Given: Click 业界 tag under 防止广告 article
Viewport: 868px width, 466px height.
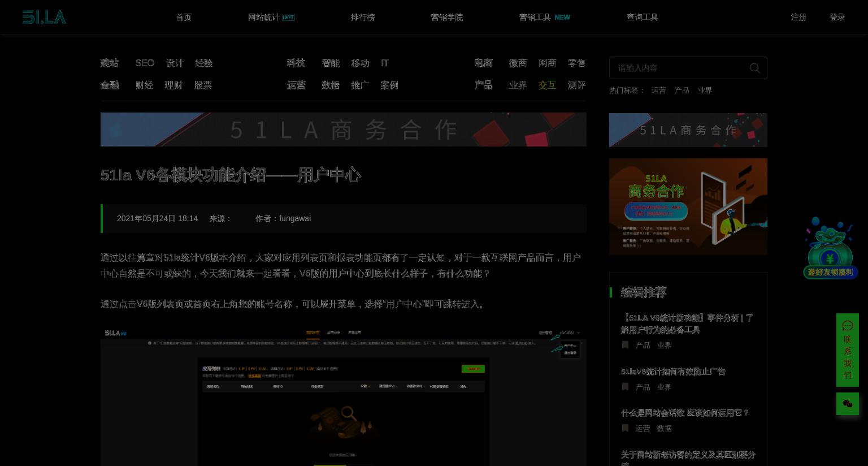Looking at the screenshot, I should tap(664, 387).
